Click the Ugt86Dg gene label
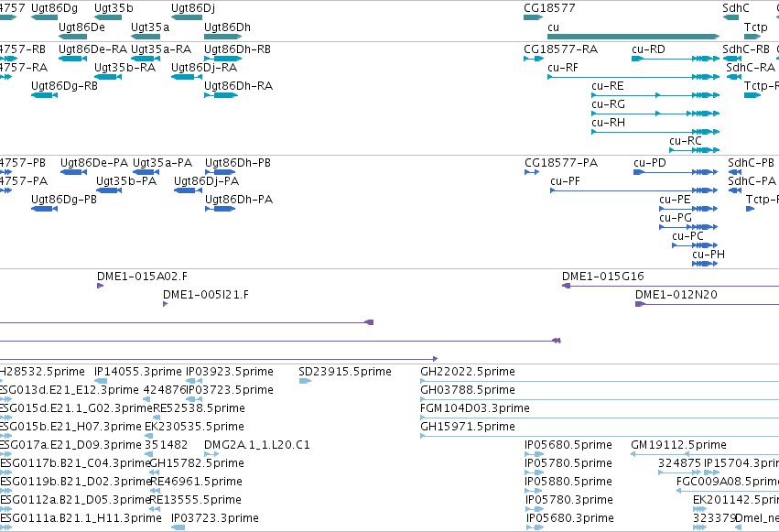Screen dimensions: 779x532 tap(54, 8)
